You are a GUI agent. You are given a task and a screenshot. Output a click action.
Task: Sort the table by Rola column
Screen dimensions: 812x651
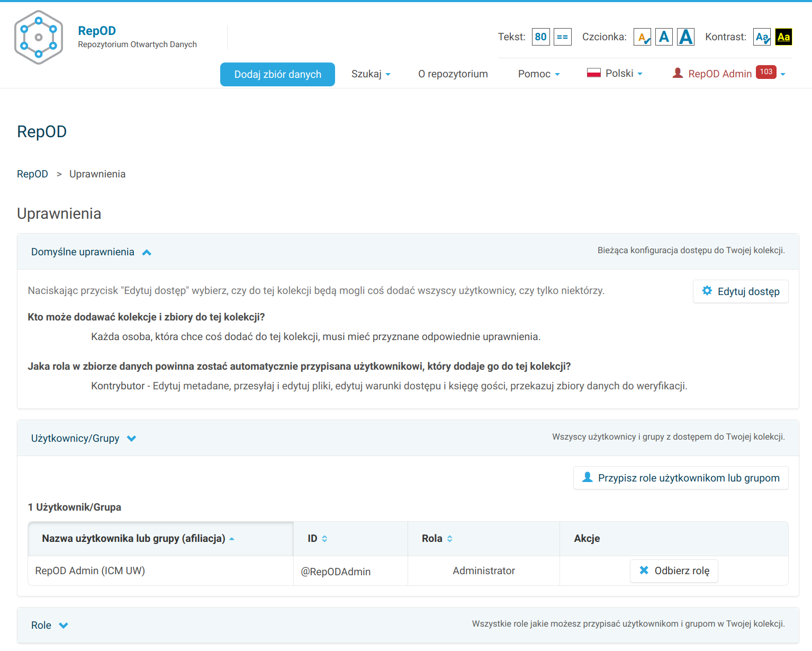437,539
